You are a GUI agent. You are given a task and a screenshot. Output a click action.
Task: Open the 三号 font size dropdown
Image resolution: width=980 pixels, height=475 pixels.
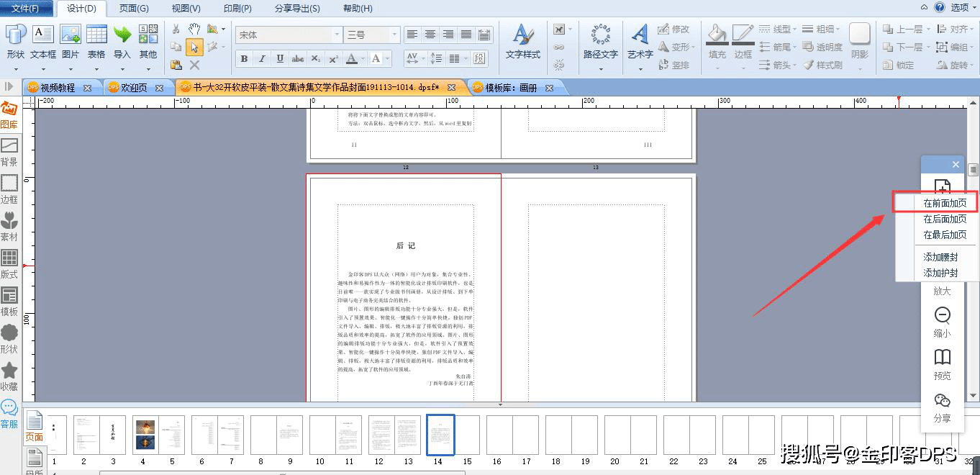tap(394, 35)
